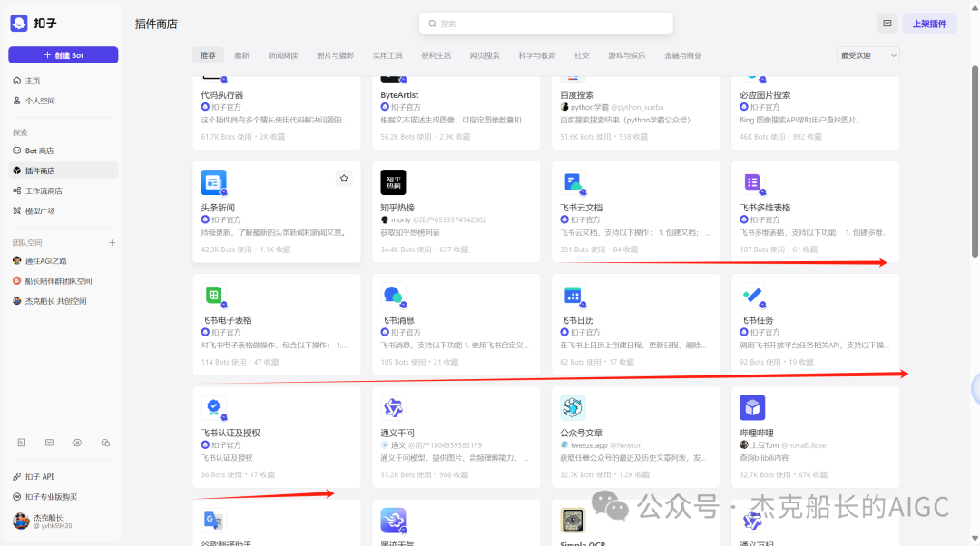Open the 杰克船长 共创空间 team space
Image resolution: width=980 pixels, height=546 pixels.
coord(64,301)
